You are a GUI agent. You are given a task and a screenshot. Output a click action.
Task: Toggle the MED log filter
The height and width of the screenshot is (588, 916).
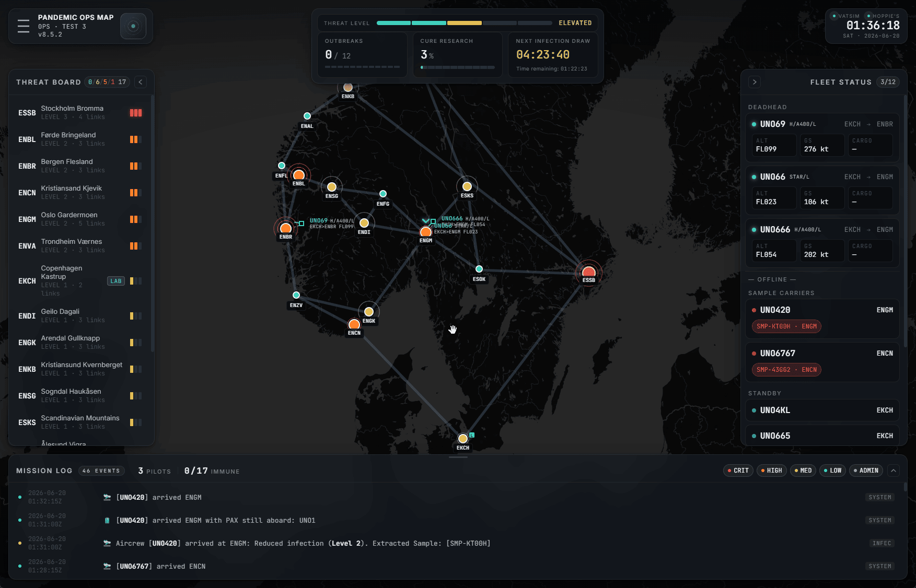(x=803, y=471)
